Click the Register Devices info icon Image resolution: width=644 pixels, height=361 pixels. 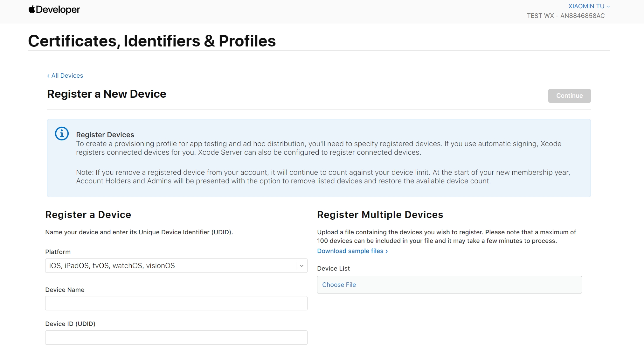(x=62, y=133)
